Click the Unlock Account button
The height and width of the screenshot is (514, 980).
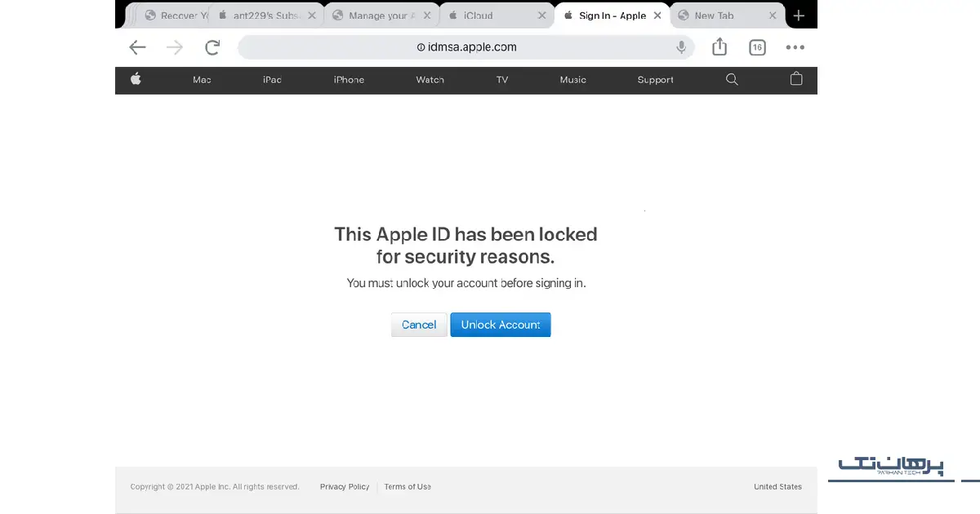pos(501,325)
